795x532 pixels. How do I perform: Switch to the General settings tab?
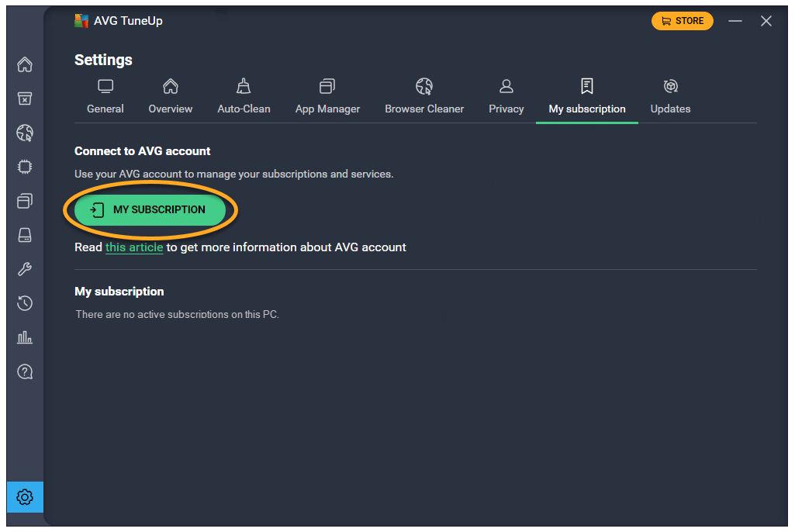pos(105,97)
